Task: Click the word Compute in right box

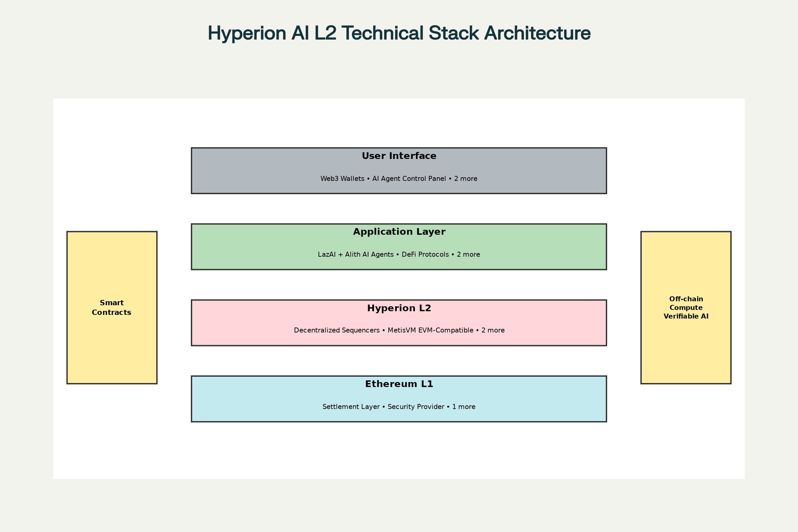Action: (686, 308)
